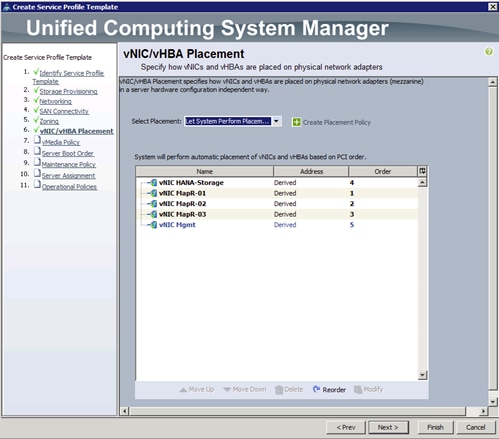
Task: Select the vNIC MapR-01 row name
Action: (182, 193)
